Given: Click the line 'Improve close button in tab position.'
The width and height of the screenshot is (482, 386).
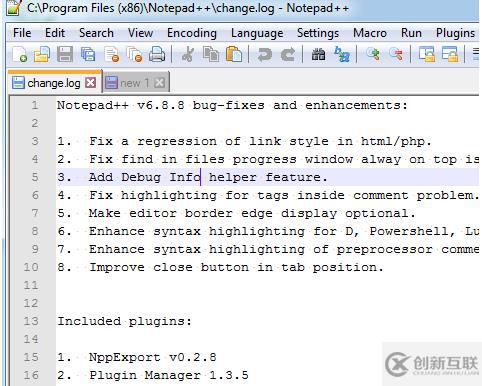Looking at the screenshot, I should pos(220,267).
